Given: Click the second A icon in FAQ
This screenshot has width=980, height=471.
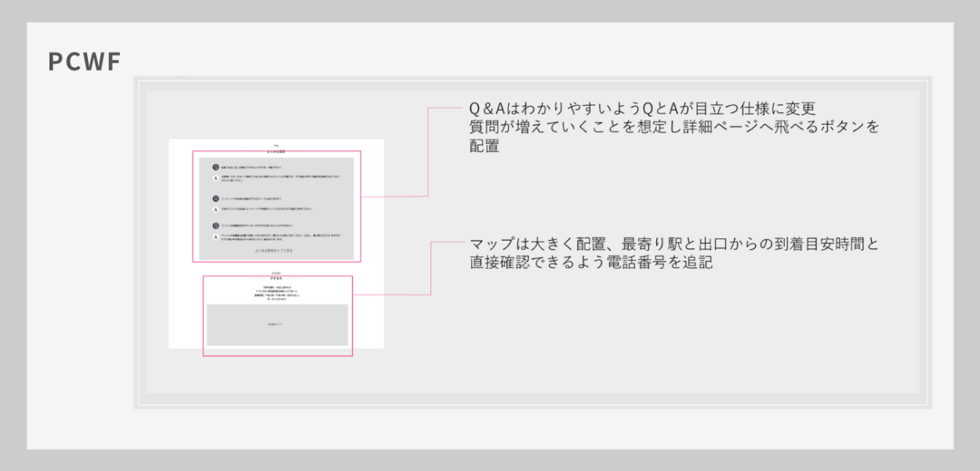Looking at the screenshot, I should (216, 209).
